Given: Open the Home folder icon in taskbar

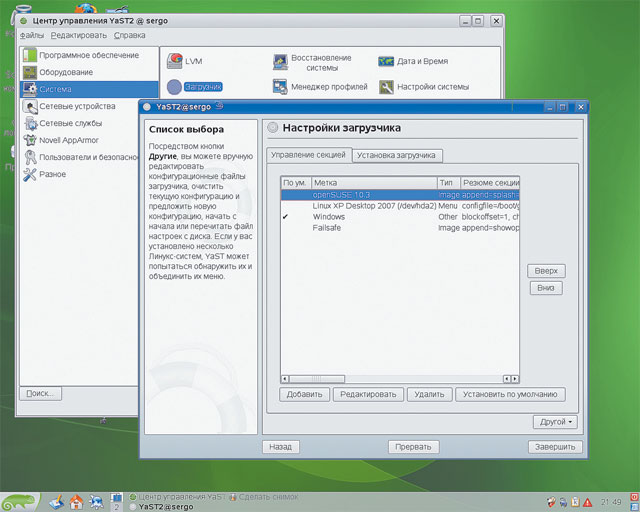Looking at the screenshot, I should [x=76, y=502].
